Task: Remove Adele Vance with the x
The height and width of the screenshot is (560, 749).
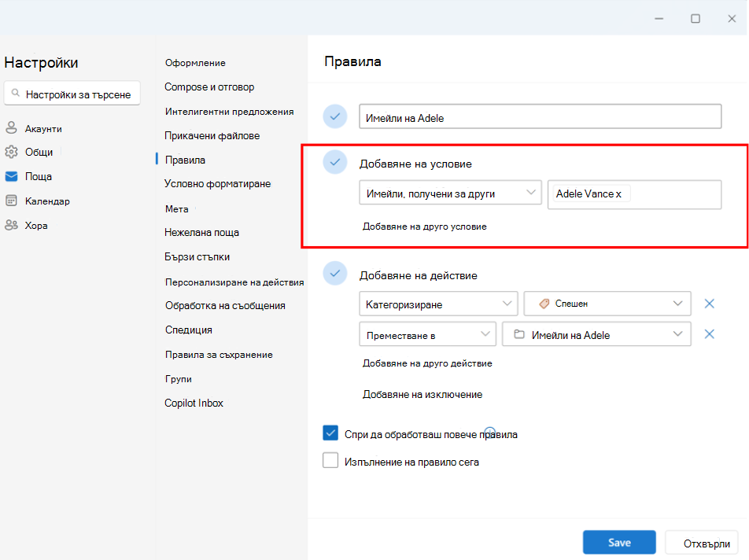Action: point(618,194)
